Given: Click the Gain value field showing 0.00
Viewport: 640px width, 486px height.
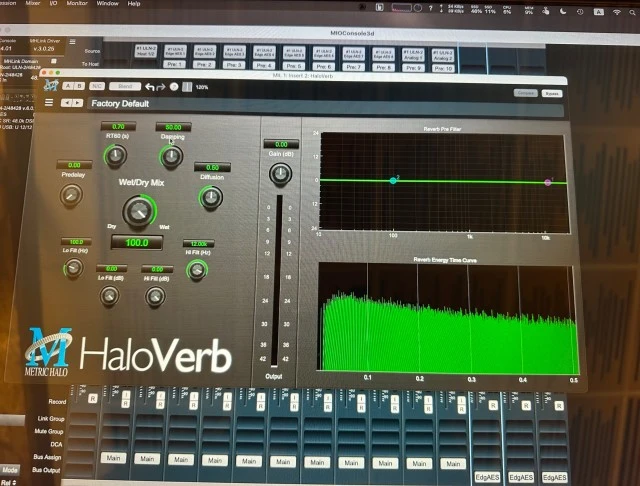Looking at the screenshot, I should (x=281, y=144).
